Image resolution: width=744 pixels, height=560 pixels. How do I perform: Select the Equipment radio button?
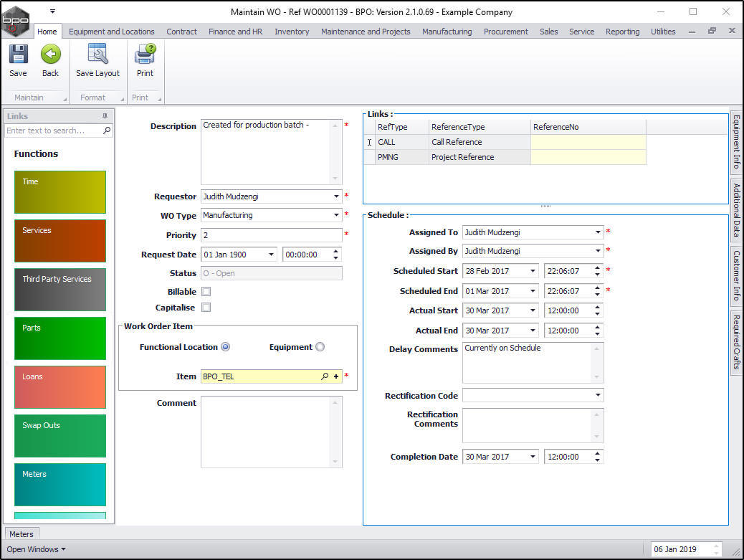[x=320, y=347]
